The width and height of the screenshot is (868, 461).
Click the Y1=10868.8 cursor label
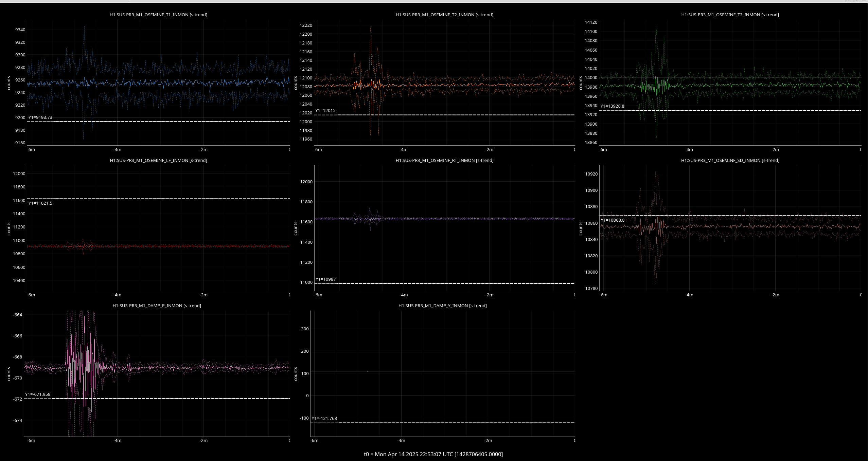[613, 220]
